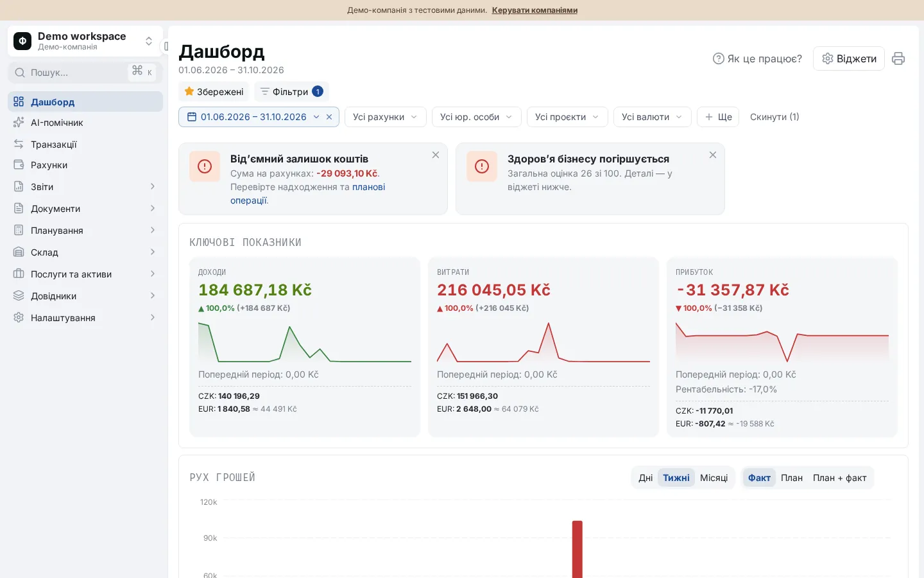Expand the Планування submenu chevron
Screen dimensions: 924x578
click(x=153, y=230)
